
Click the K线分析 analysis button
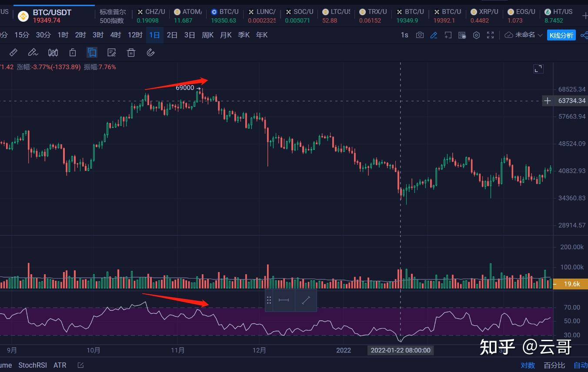click(x=561, y=35)
